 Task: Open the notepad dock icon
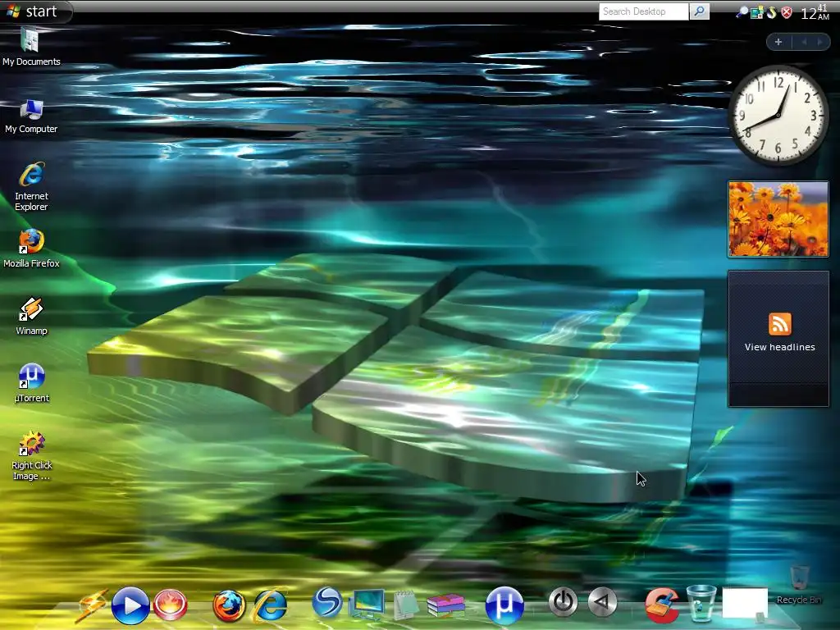coord(405,605)
